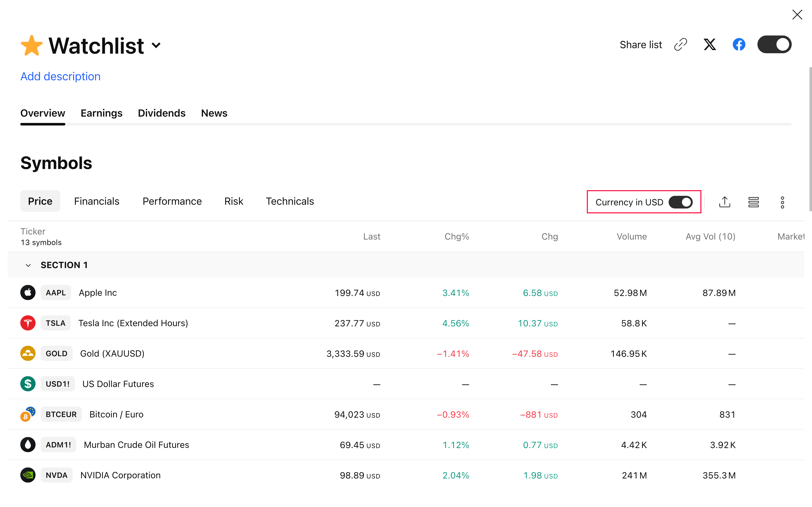This screenshot has width=812, height=507.
Task: Open the three-dot more options menu
Action: (x=782, y=202)
